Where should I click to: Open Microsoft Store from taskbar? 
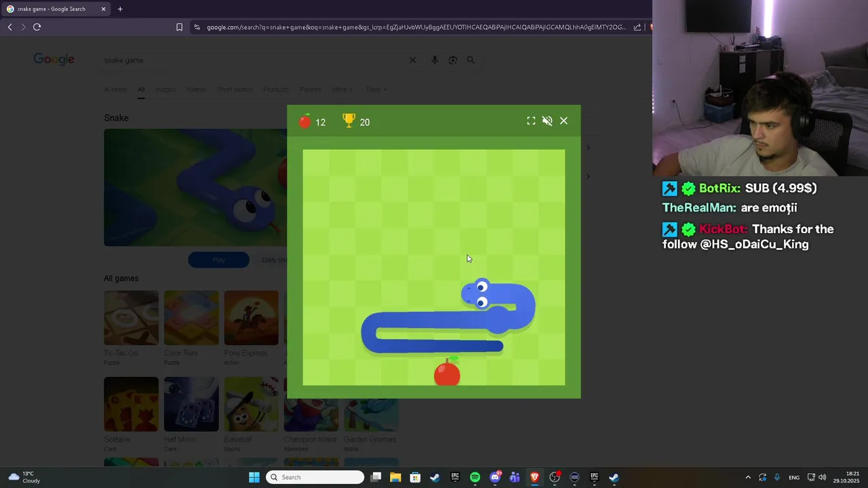point(415,477)
